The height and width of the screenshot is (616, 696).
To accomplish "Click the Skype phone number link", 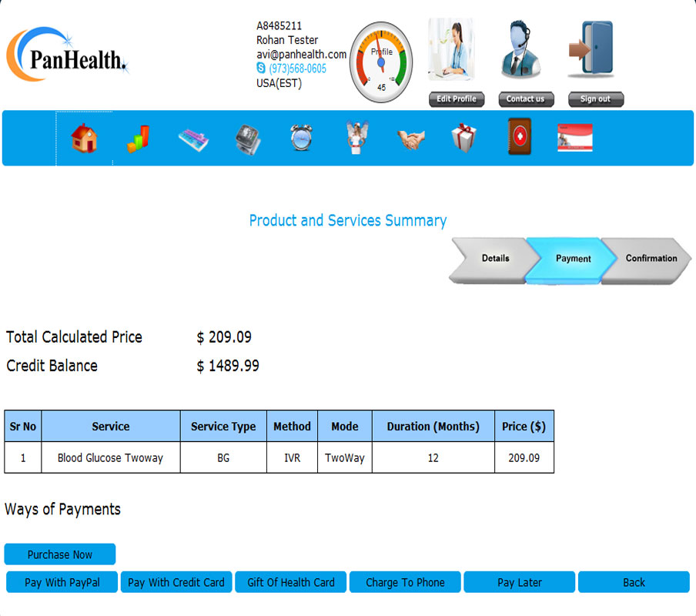I will point(297,69).
